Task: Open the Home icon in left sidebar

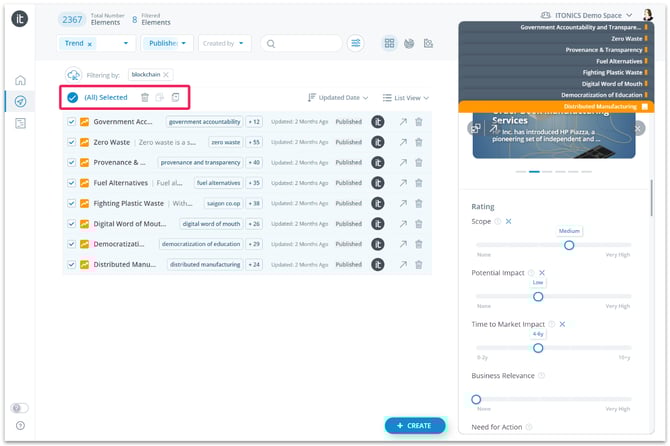Action: coord(20,80)
